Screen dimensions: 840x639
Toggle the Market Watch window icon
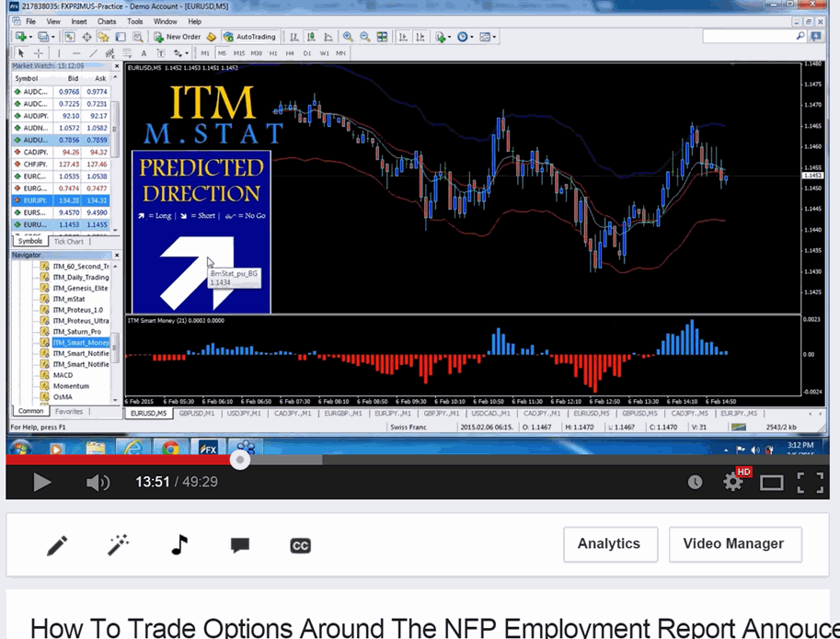coord(69,37)
